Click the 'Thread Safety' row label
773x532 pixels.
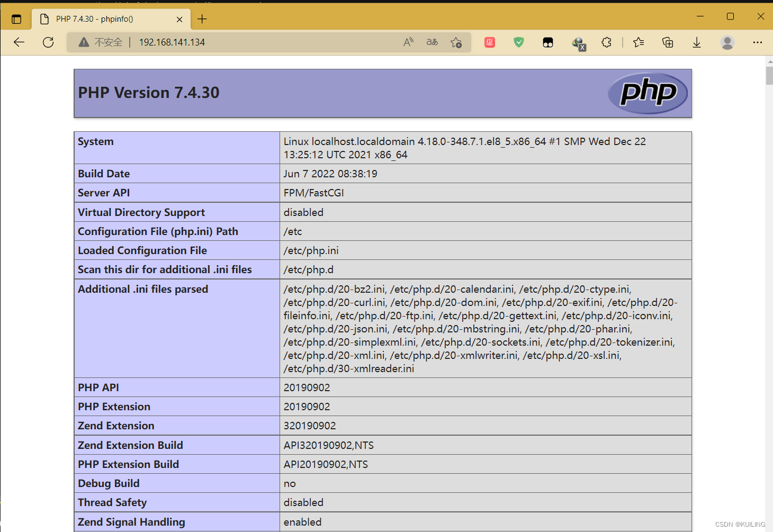[x=112, y=502]
